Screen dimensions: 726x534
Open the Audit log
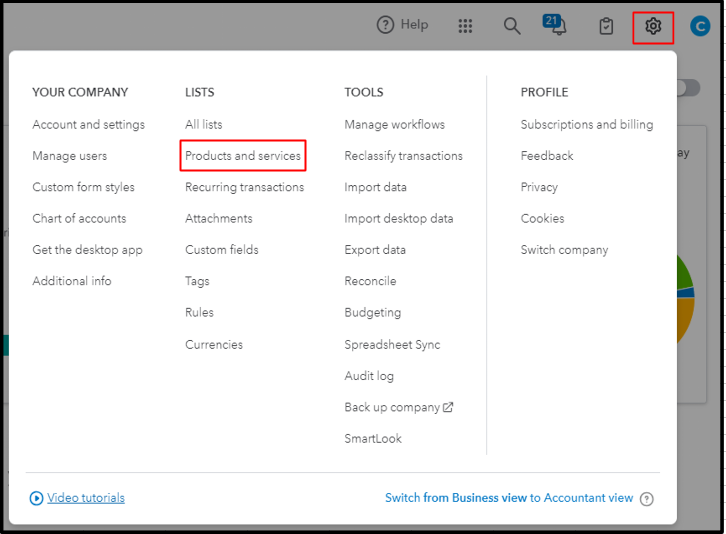coord(369,376)
